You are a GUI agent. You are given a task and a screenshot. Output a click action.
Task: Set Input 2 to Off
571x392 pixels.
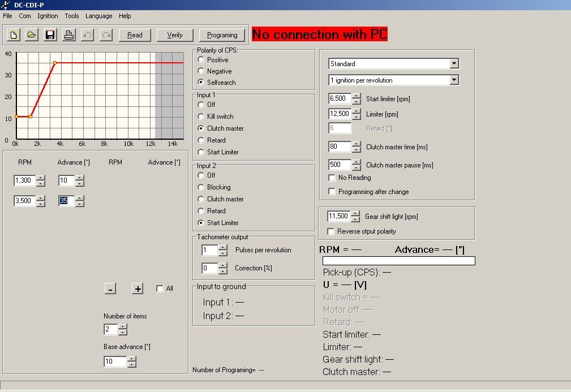pos(201,175)
